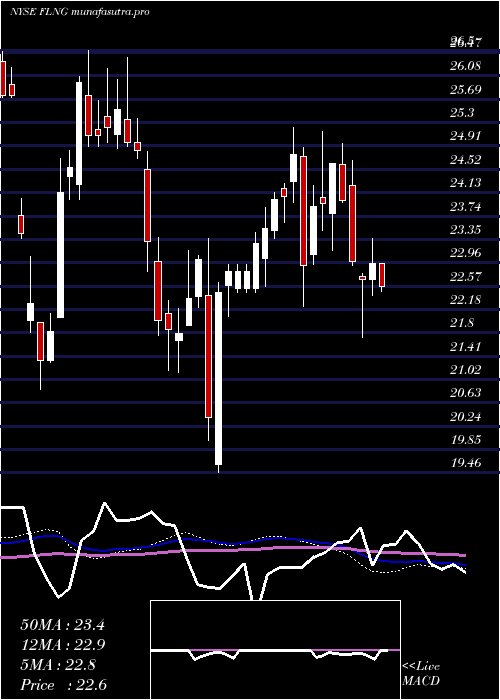Viewport: 500px width, 700px height.
Task: Click the 20.63 price axis label
Action: pyautogui.click(x=466, y=392)
